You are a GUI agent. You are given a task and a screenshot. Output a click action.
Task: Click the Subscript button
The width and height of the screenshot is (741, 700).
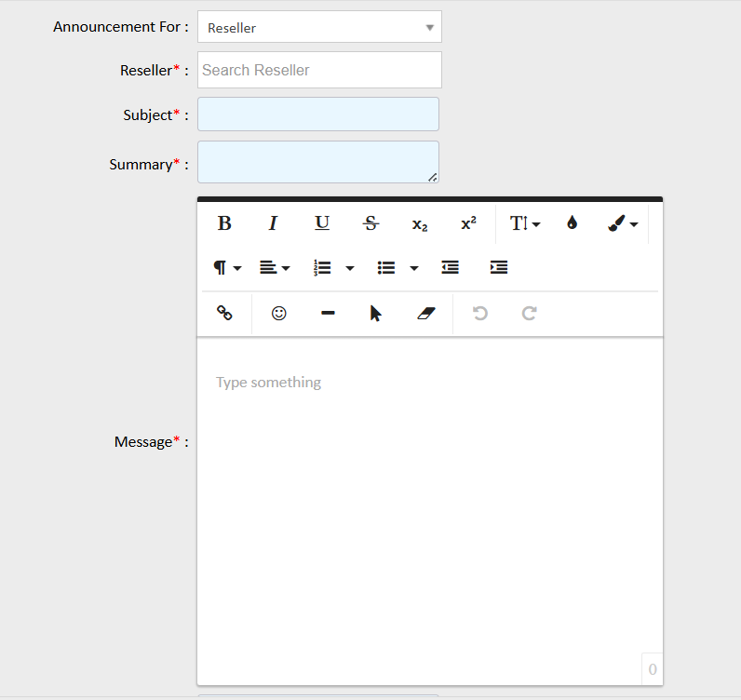[x=420, y=224]
